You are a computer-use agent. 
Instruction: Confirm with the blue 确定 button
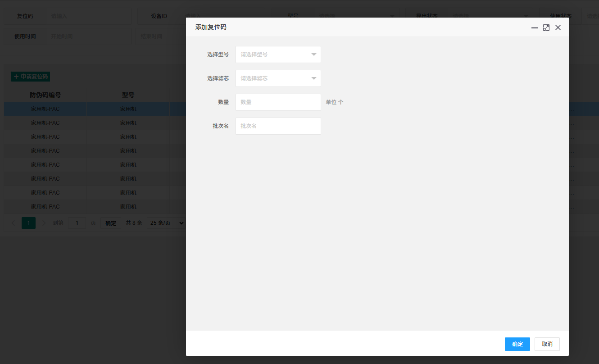click(517, 344)
